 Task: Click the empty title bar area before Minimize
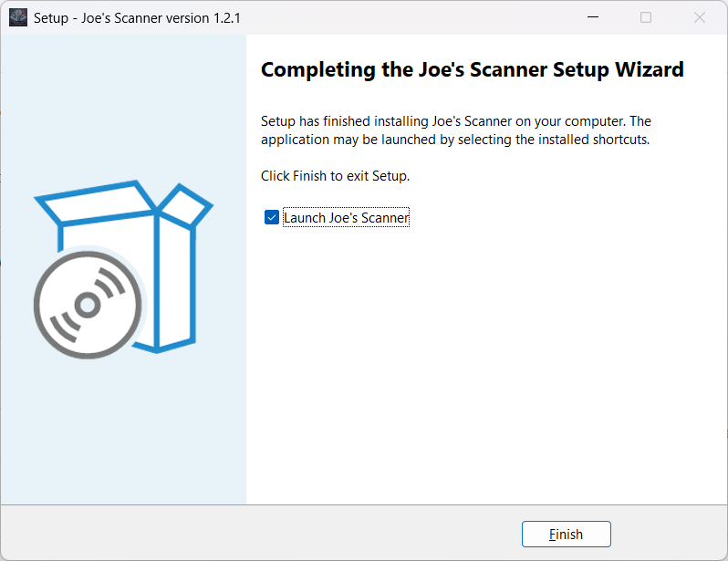pyautogui.click(x=411, y=17)
